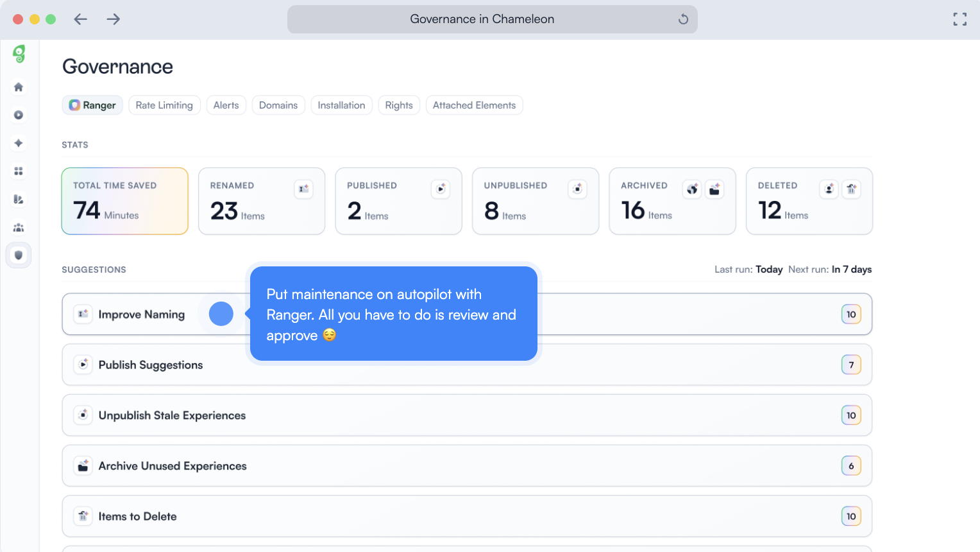
Task: Select the shield Governance sidebar icon
Action: [19, 255]
